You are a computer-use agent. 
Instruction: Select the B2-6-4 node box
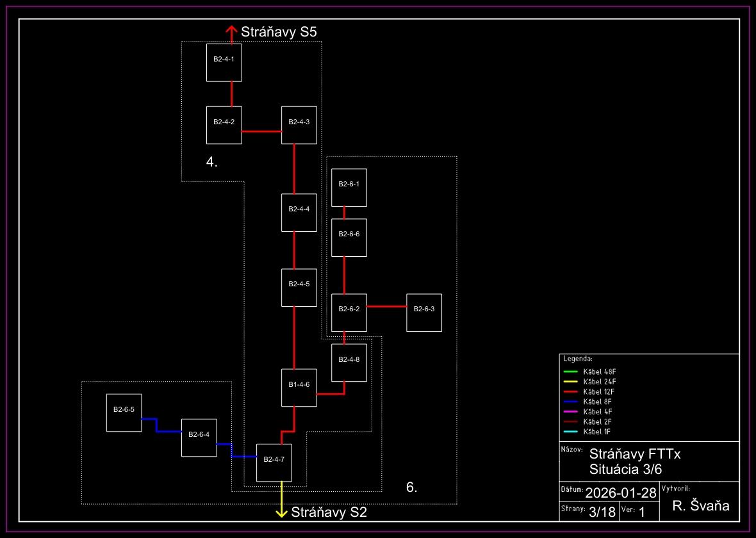[199, 438]
